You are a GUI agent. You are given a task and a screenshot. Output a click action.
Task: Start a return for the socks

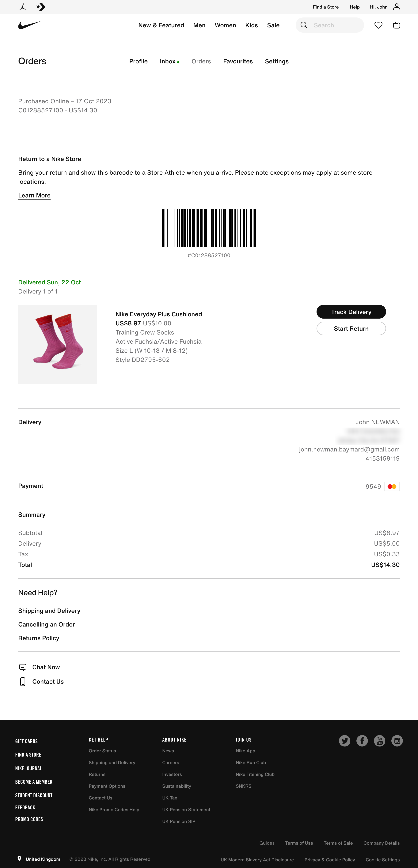(351, 328)
